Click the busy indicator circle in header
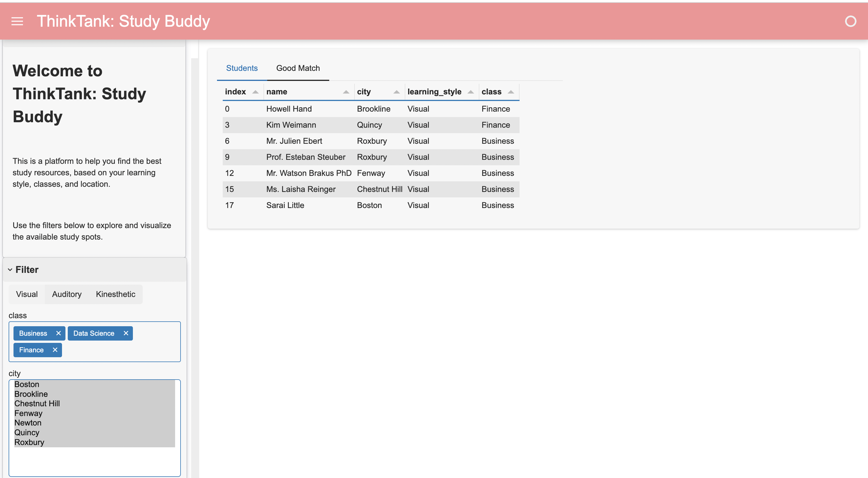The width and height of the screenshot is (868, 478). tap(850, 21)
